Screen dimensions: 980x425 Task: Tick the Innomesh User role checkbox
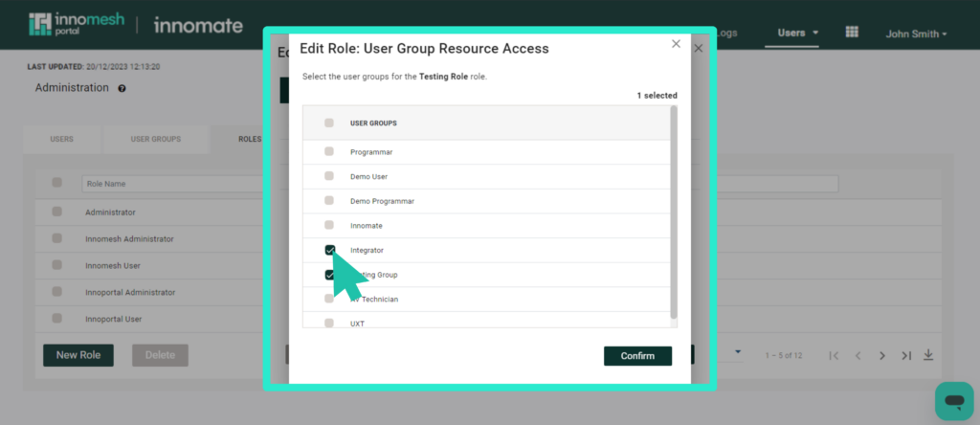[56, 265]
